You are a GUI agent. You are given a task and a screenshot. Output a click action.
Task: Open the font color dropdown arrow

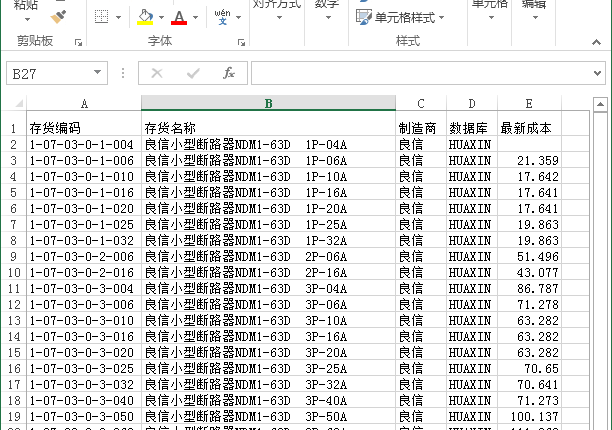coord(196,17)
